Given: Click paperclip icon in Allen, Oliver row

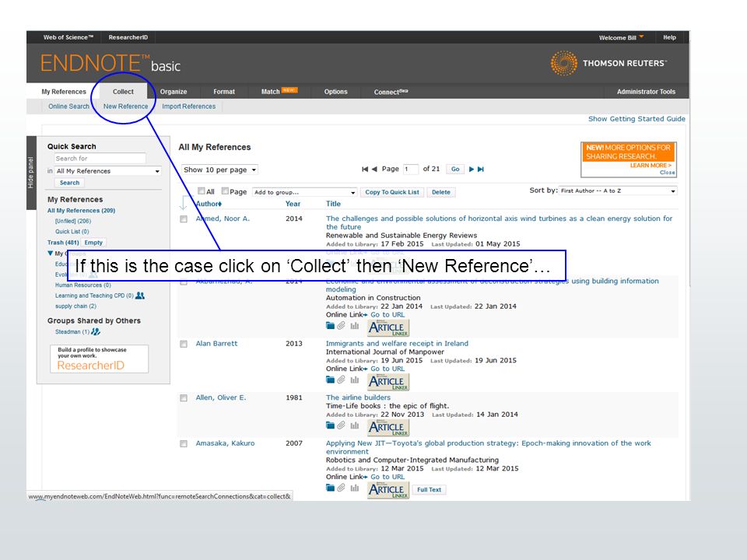Looking at the screenshot, I should (x=341, y=425).
